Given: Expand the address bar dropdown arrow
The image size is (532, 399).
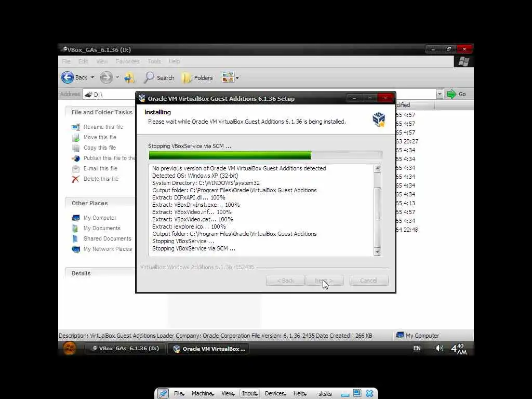Looking at the screenshot, I should point(440,94).
